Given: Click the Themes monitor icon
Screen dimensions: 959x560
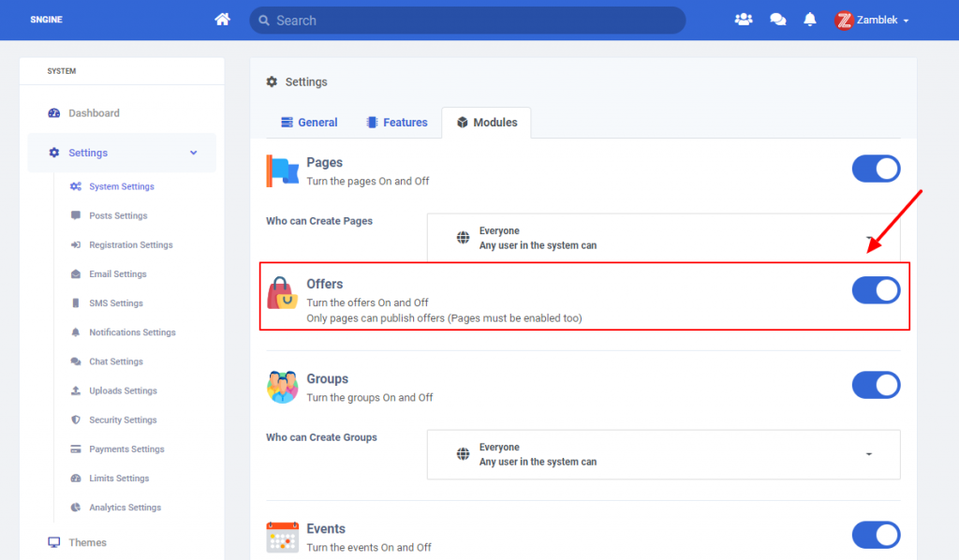Looking at the screenshot, I should 53,542.
